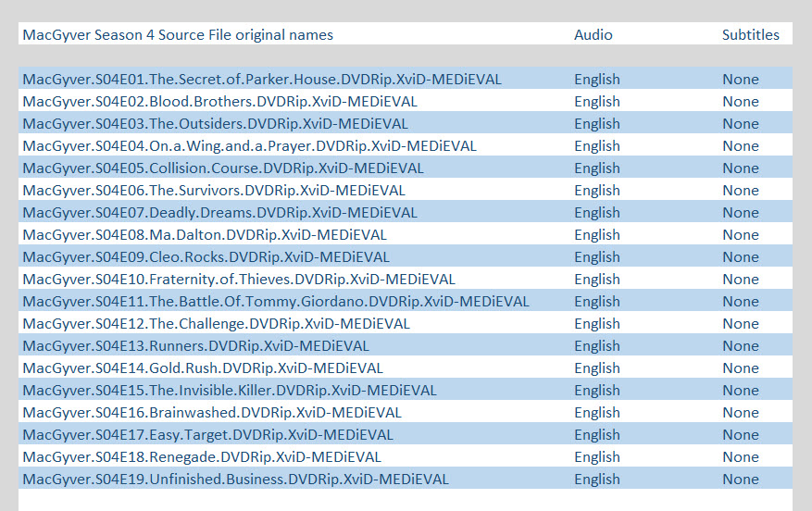Click the English audio cell for Runners
The image size is (812, 511).
pos(597,346)
